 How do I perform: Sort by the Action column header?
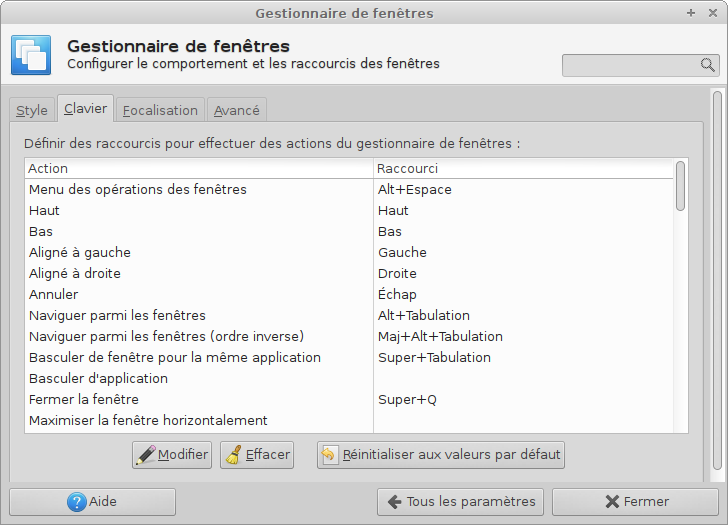(199, 169)
